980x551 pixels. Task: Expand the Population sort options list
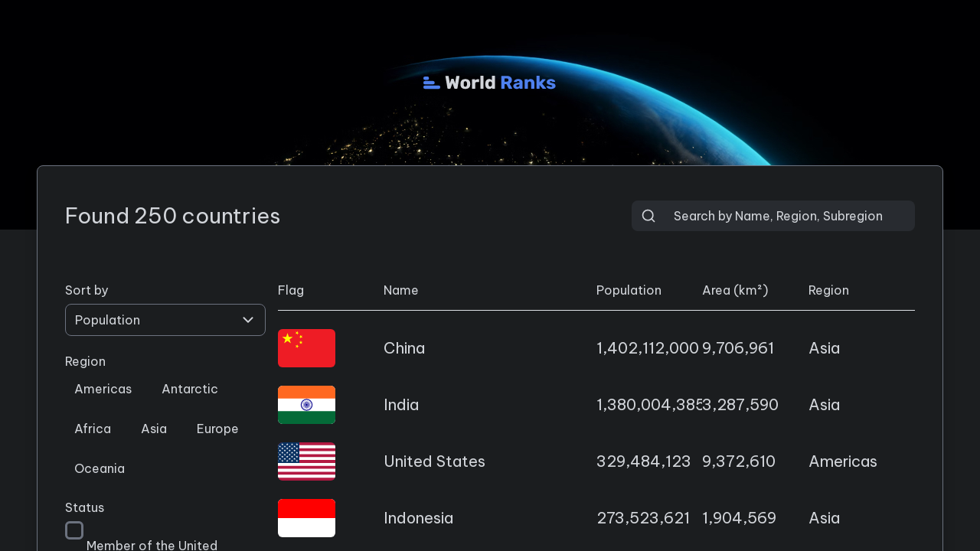pyautogui.click(x=165, y=320)
